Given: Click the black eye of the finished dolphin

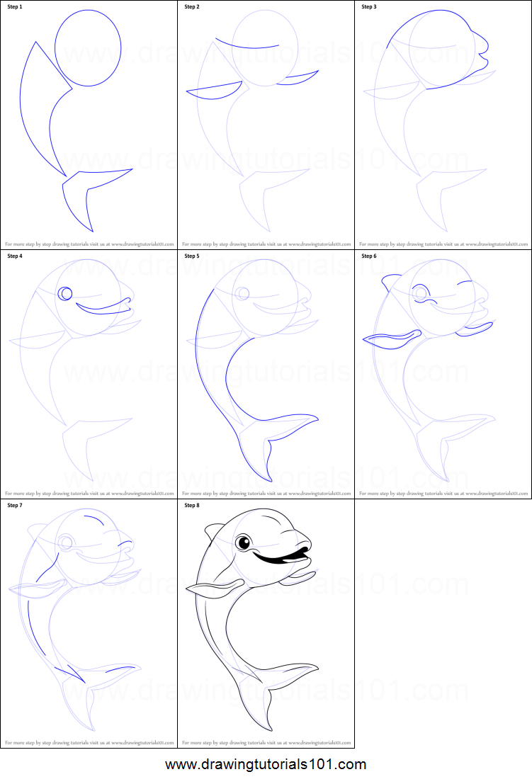Looking at the screenshot, I should click(x=243, y=543).
